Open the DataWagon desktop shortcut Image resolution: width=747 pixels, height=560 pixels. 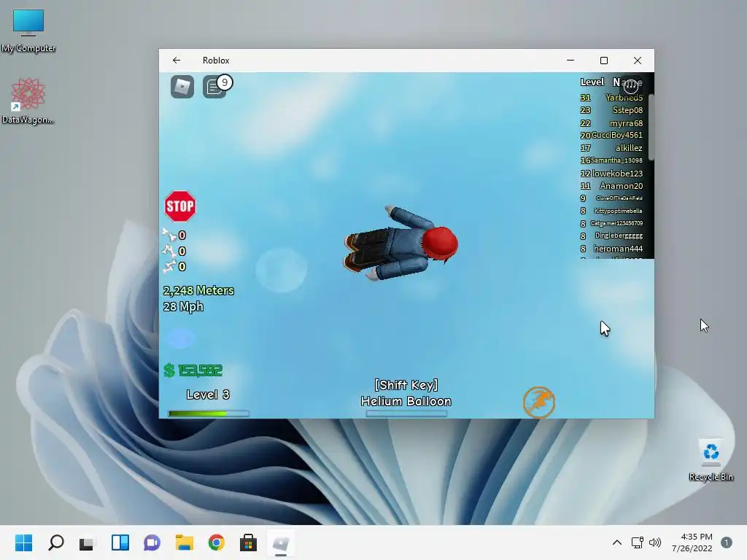[28, 101]
